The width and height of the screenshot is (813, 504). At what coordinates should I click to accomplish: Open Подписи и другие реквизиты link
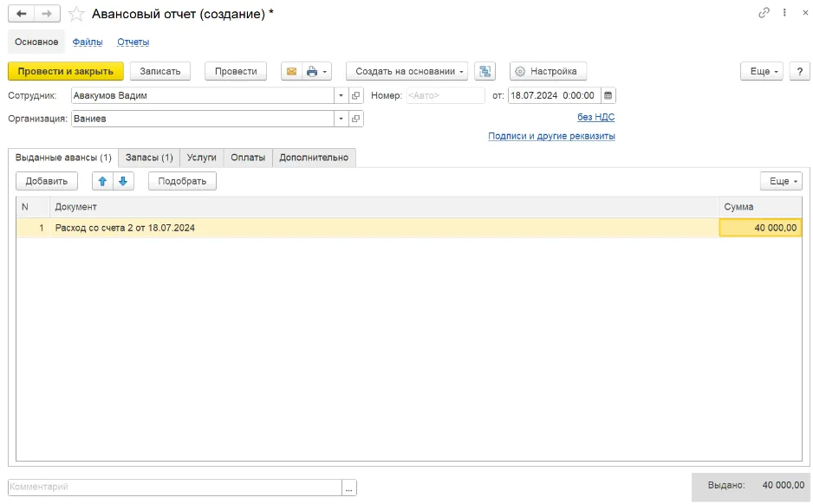(x=551, y=136)
